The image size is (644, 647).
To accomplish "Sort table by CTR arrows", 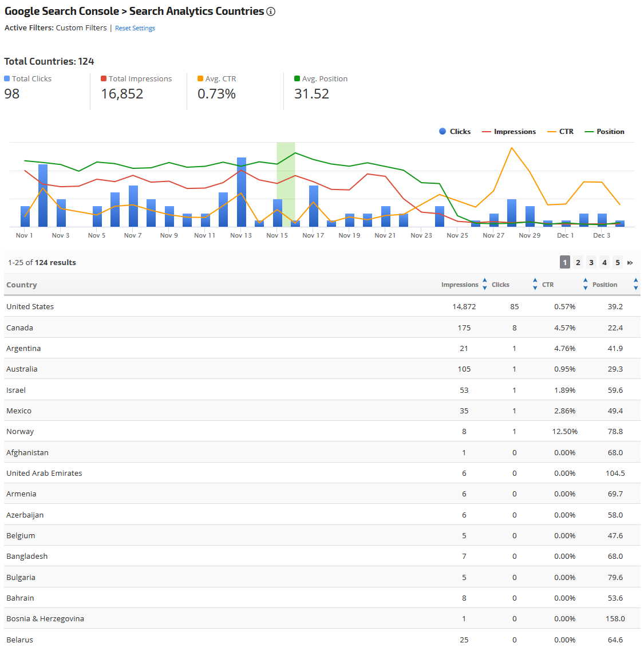I will (x=585, y=285).
